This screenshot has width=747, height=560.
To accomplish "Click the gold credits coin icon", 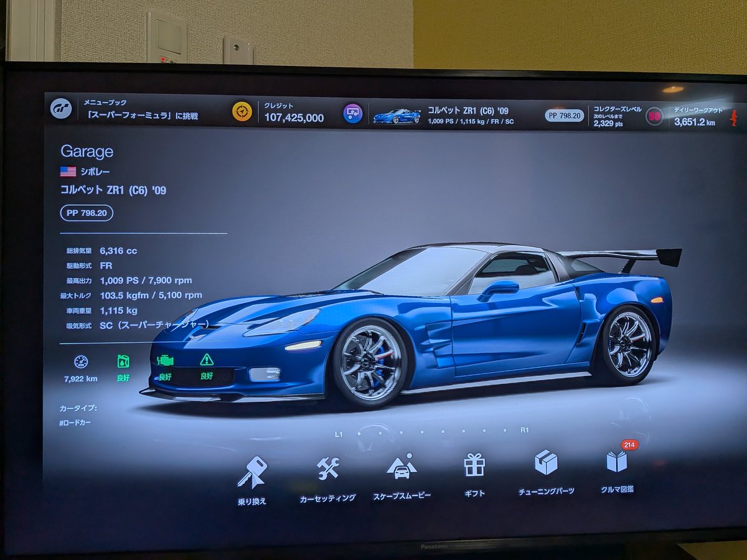I will 242,111.
